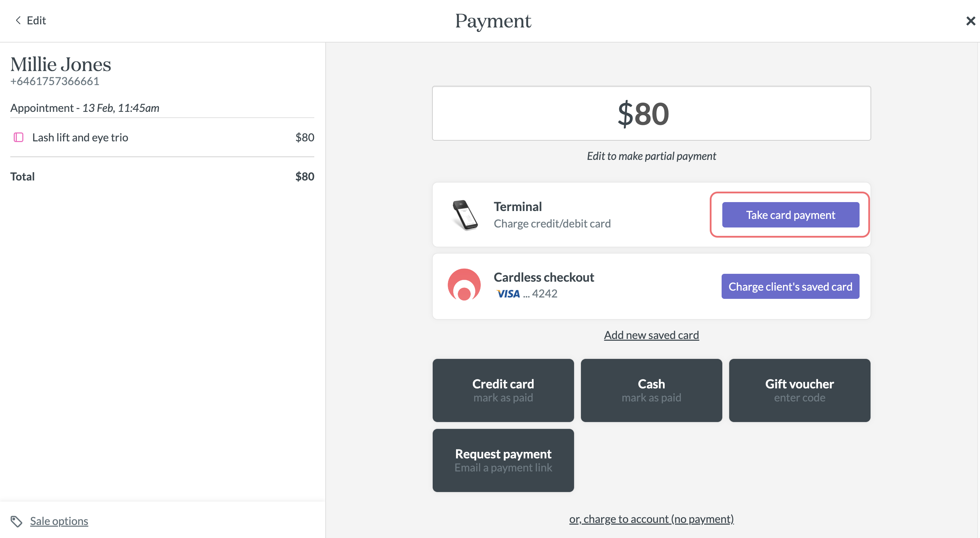Open Sale options link
The height and width of the screenshot is (538, 980).
[x=59, y=521]
